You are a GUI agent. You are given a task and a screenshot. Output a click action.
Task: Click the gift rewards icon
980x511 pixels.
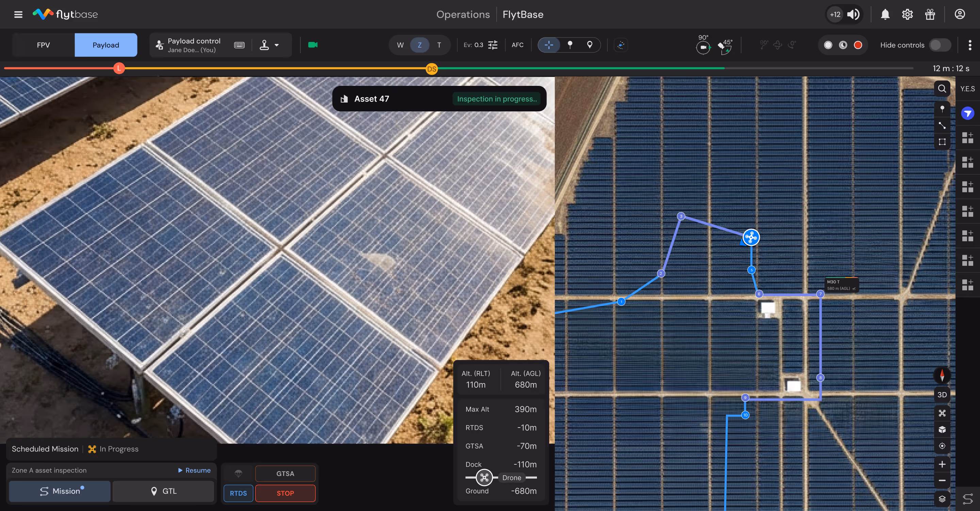pos(930,14)
